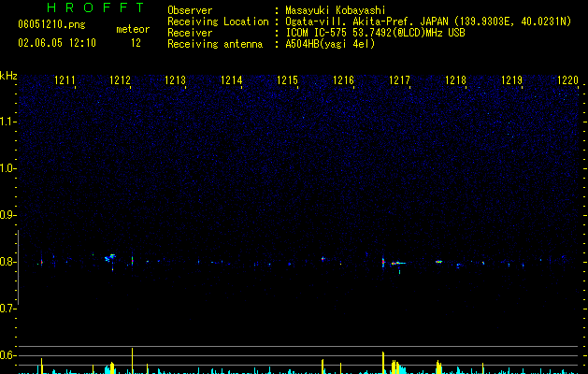This screenshot has width=588, height=374.
Task: Click the 0.7 kHz axis label
Action: point(7,309)
